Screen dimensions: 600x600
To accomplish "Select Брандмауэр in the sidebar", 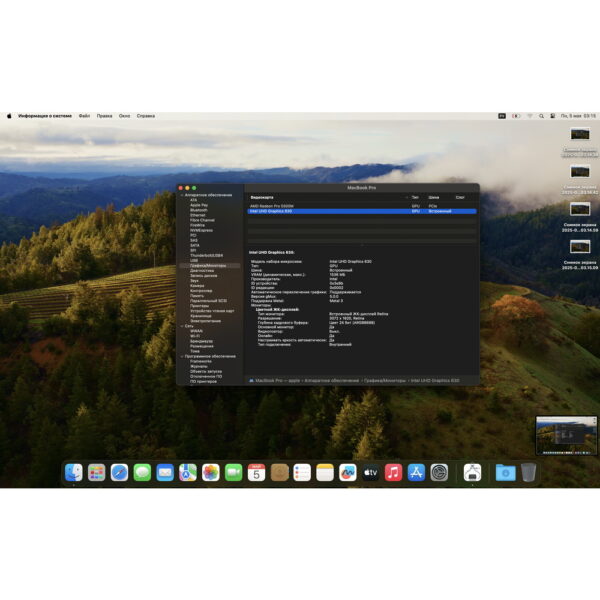I will (201, 341).
